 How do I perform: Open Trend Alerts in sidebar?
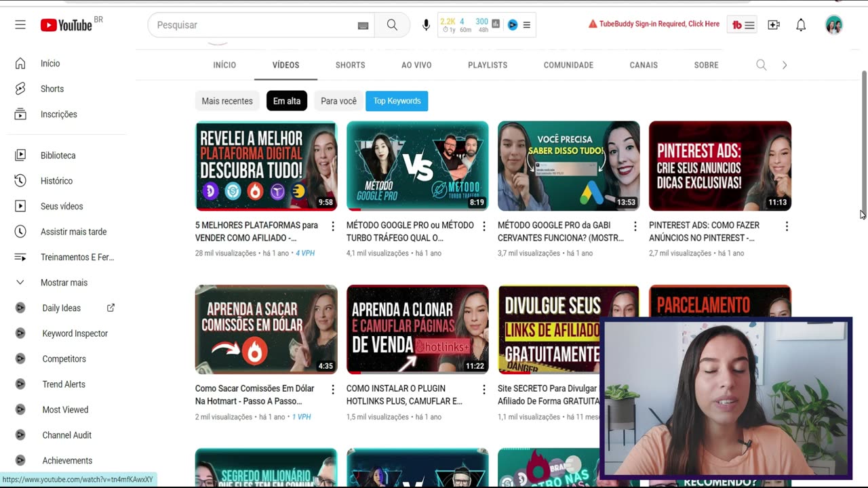pos(63,384)
